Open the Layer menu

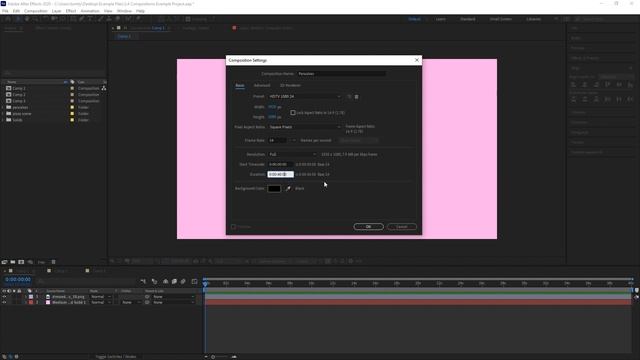click(x=57, y=11)
